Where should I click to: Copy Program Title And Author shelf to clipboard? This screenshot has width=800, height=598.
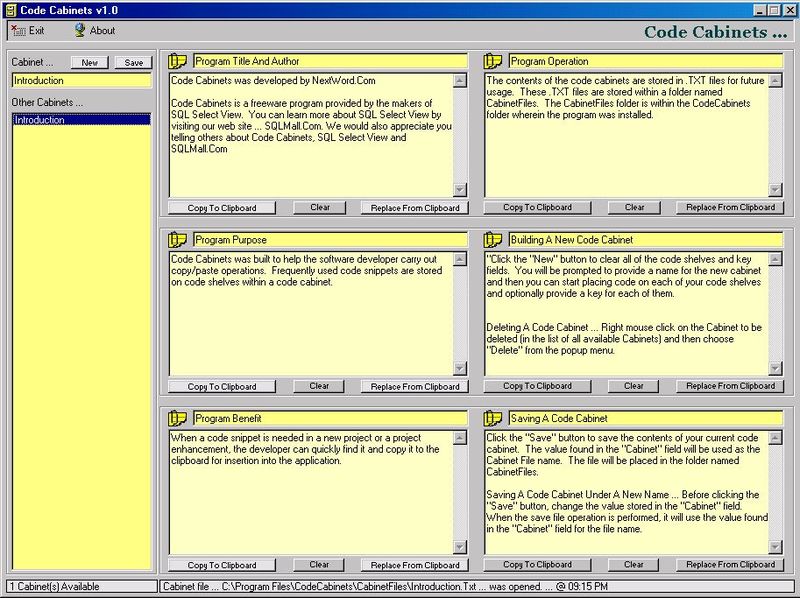[222, 208]
